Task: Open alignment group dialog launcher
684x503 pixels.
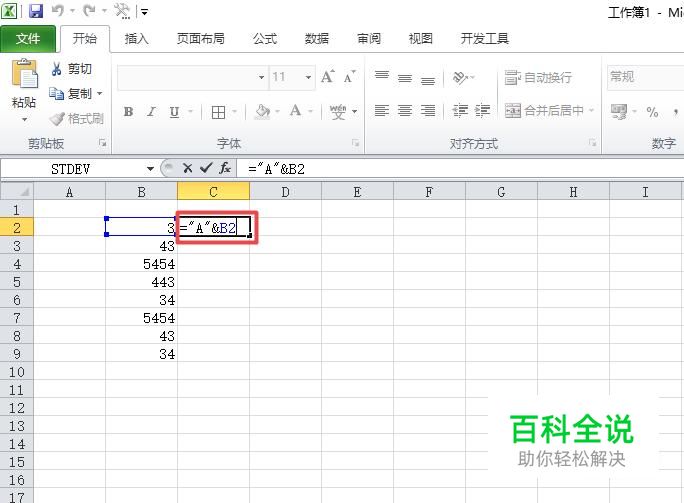Action: tap(592, 143)
